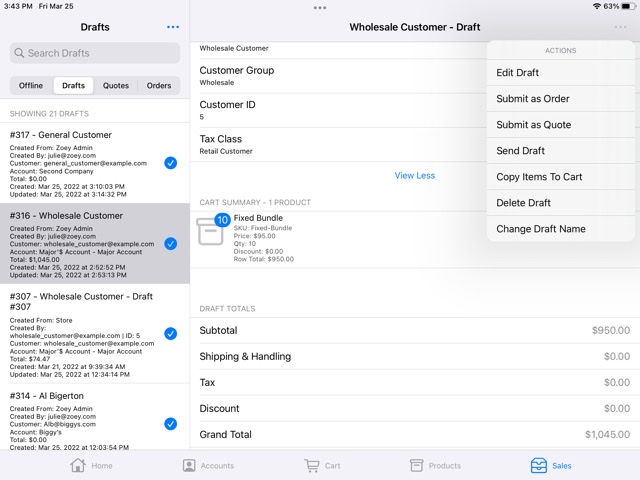Tap the Products box icon
The height and width of the screenshot is (480, 640).
416,465
